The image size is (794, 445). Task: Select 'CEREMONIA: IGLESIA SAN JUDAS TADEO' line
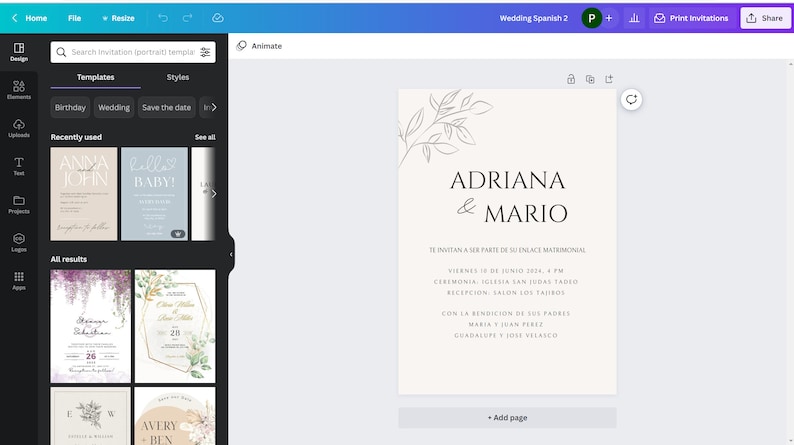point(506,282)
